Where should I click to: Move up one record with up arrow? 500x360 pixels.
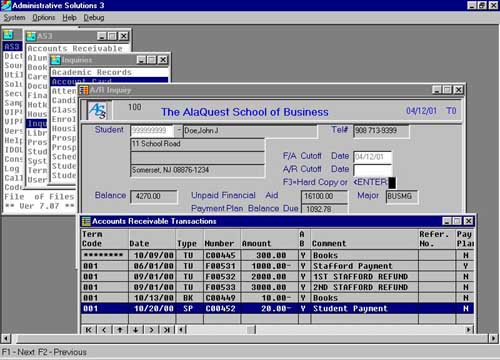[x=120, y=330]
